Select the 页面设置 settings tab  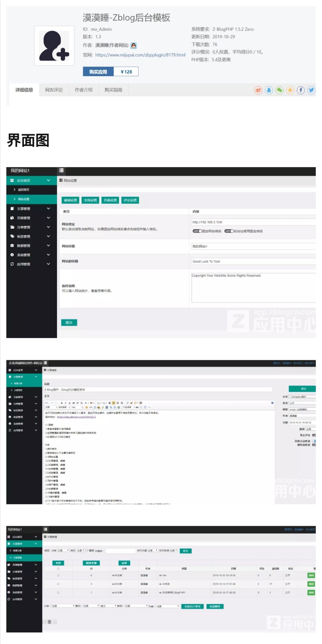[x=110, y=200]
